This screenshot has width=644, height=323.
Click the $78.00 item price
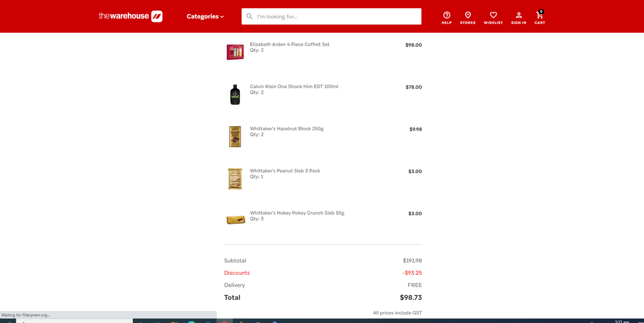[414, 87]
